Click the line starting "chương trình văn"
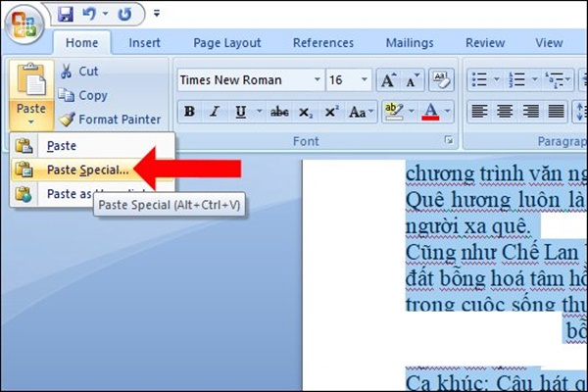 496,173
